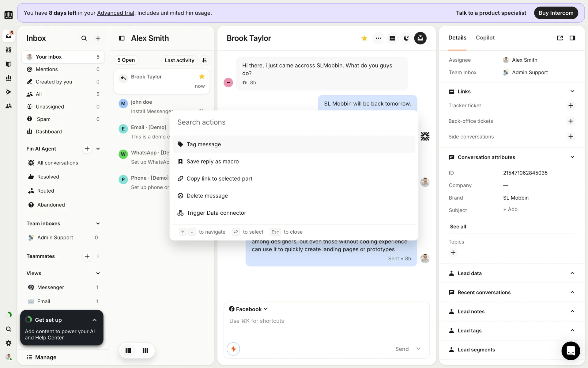This screenshot has height=368, width=588.
Task: Open the three-dots more options menu
Action: click(378, 38)
